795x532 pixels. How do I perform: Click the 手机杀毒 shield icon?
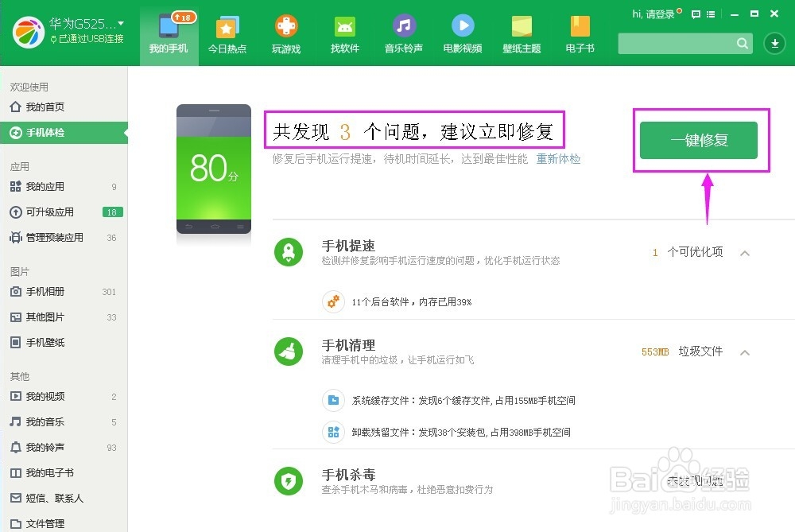[289, 480]
